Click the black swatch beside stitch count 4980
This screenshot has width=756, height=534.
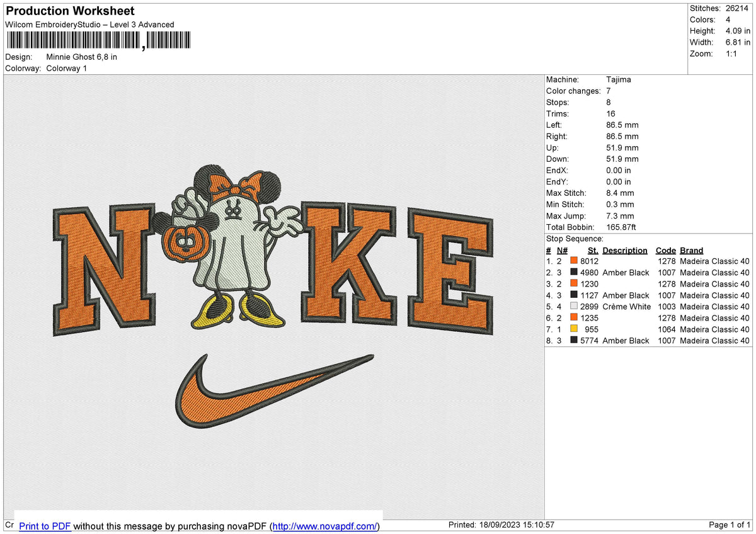point(574,273)
